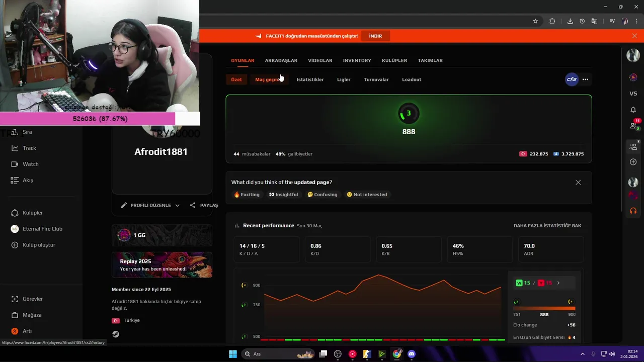Switch to TAKIMLAR tab
644x362 pixels.
(x=430, y=60)
